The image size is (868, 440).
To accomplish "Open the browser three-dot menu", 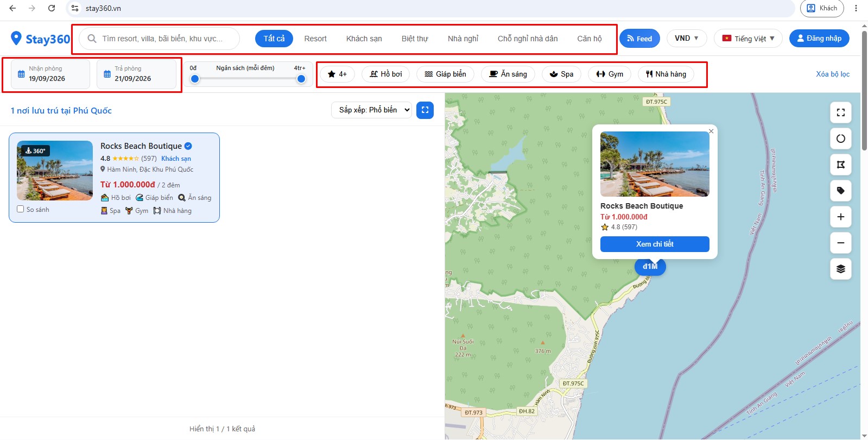I will [x=856, y=8].
